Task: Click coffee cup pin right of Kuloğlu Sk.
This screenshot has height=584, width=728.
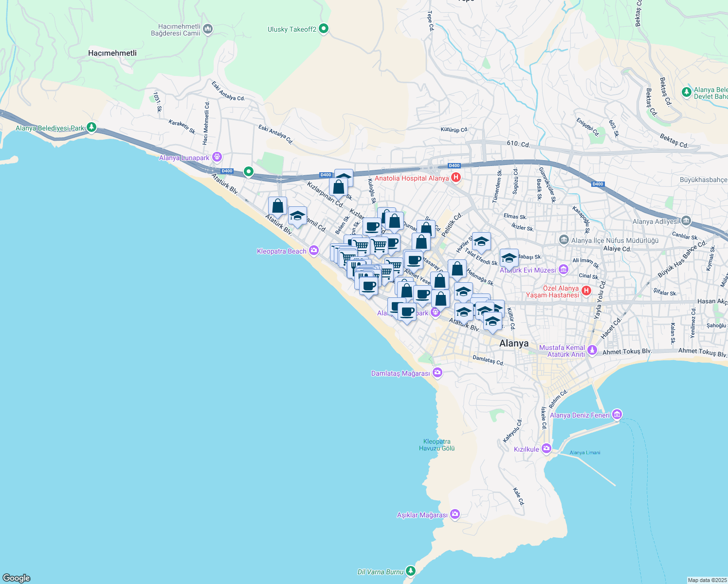Action: pos(372,228)
